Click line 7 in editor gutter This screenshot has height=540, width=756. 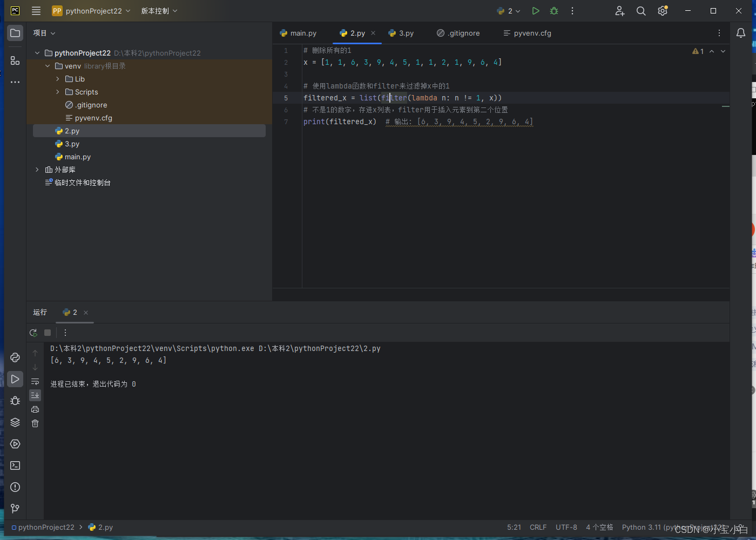tap(286, 122)
